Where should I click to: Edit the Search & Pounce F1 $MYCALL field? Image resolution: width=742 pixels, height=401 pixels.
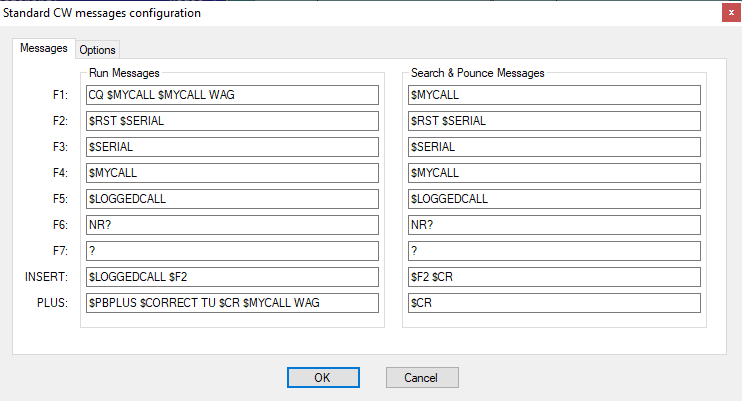coord(554,95)
